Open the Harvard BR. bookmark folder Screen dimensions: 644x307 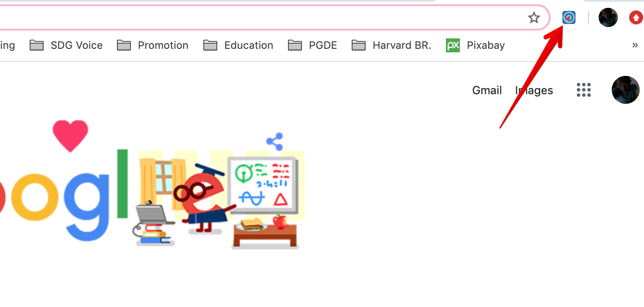pyautogui.click(x=391, y=45)
